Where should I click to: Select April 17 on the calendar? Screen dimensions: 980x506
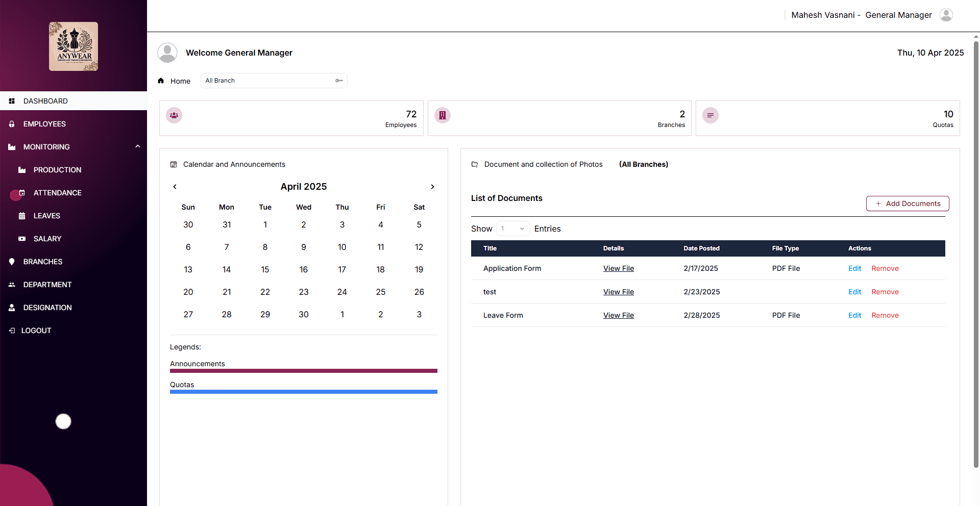[342, 269]
